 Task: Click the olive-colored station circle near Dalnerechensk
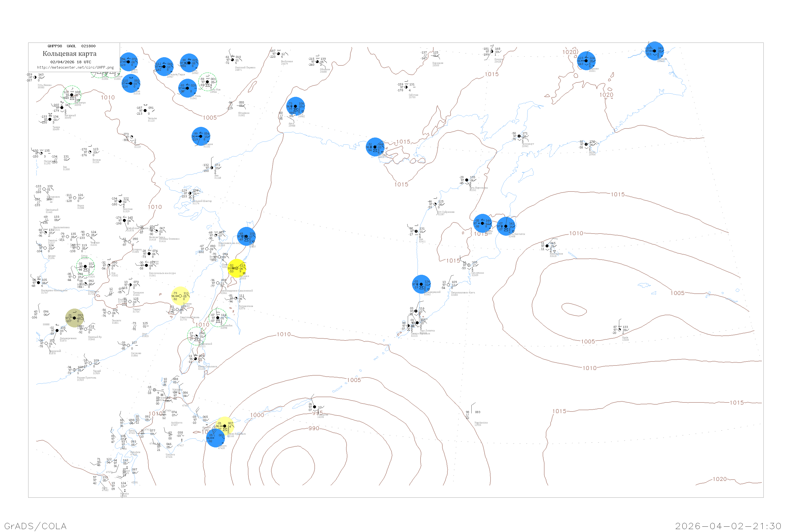(74, 318)
